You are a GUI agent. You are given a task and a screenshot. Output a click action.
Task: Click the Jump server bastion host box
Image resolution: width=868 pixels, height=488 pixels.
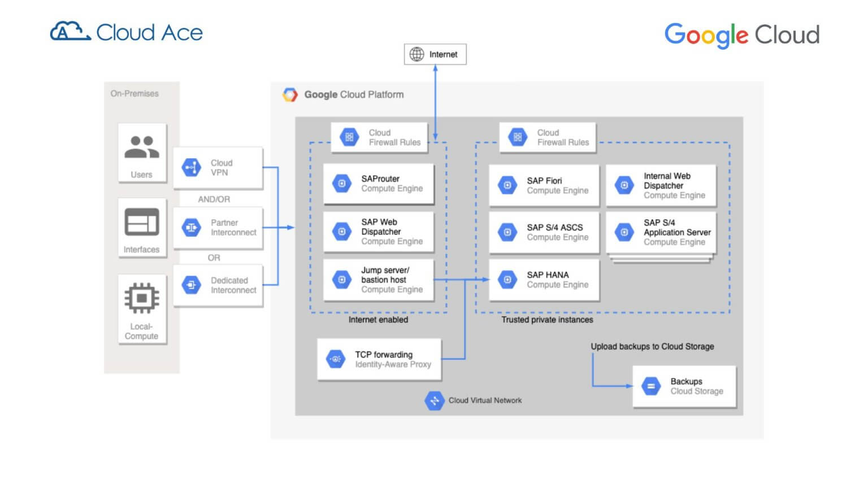(379, 279)
